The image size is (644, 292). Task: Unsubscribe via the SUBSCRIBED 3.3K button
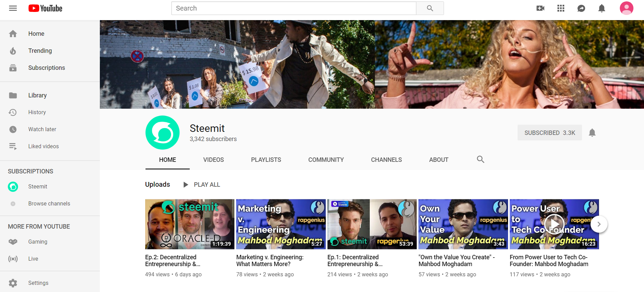(x=550, y=133)
